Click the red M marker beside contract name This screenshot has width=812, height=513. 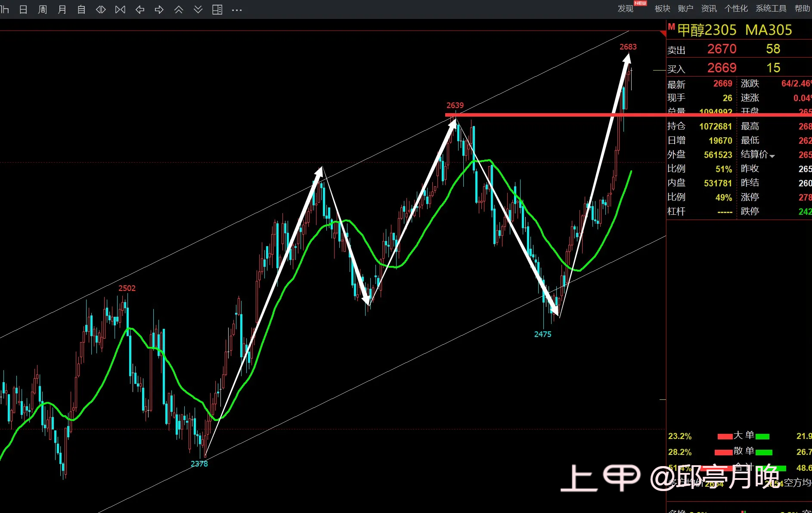[x=671, y=27]
